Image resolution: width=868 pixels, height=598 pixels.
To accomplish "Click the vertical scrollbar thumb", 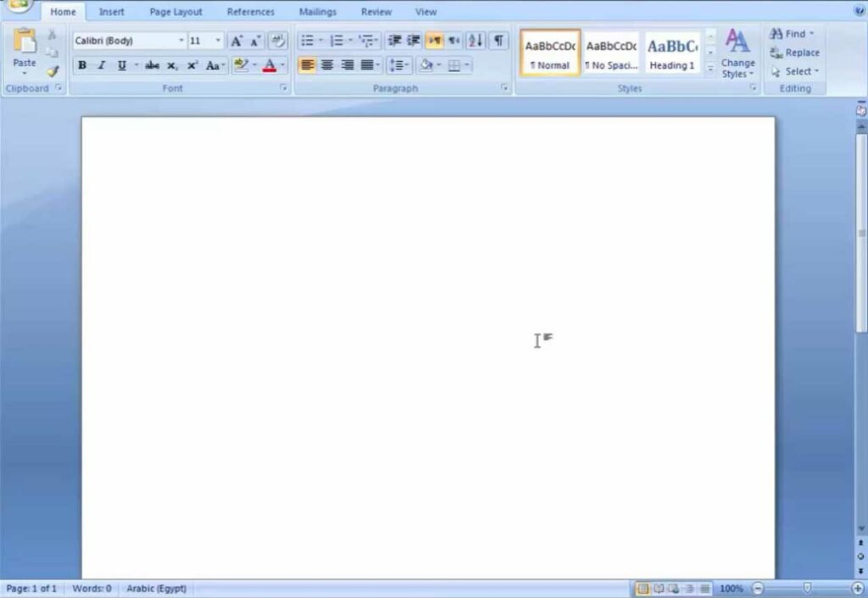I will pyautogui.click(x=861, y=232).
